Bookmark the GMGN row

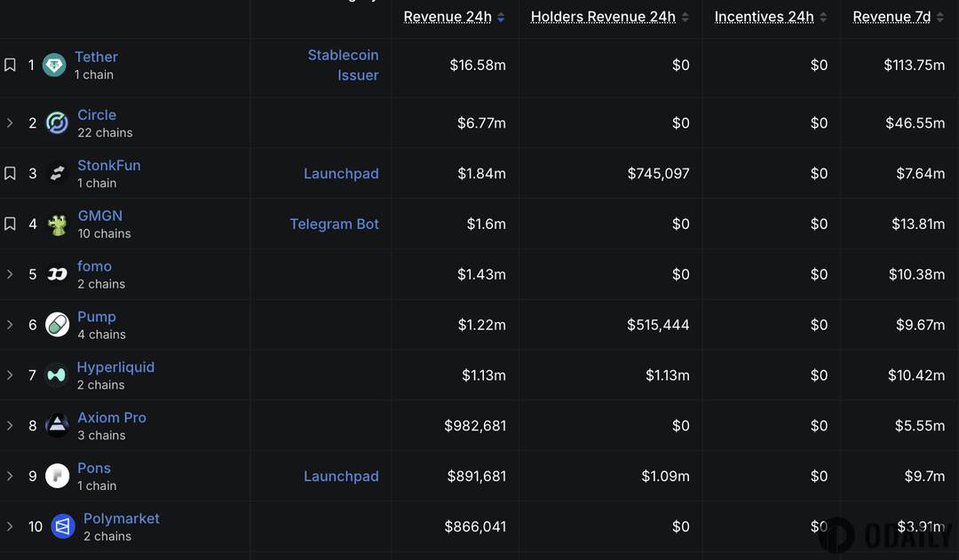click(10, 224)
